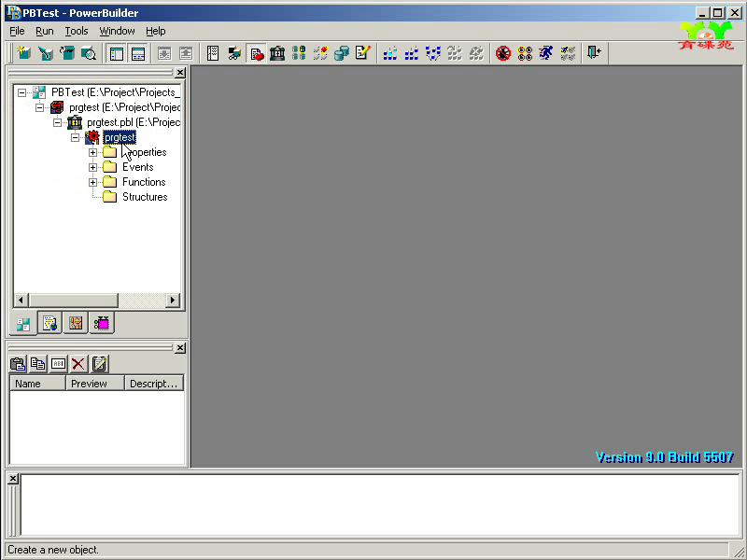Collapse the prgtest.pbl library node
Viewport: 747px width, 560px height.
tap(57, 122)
